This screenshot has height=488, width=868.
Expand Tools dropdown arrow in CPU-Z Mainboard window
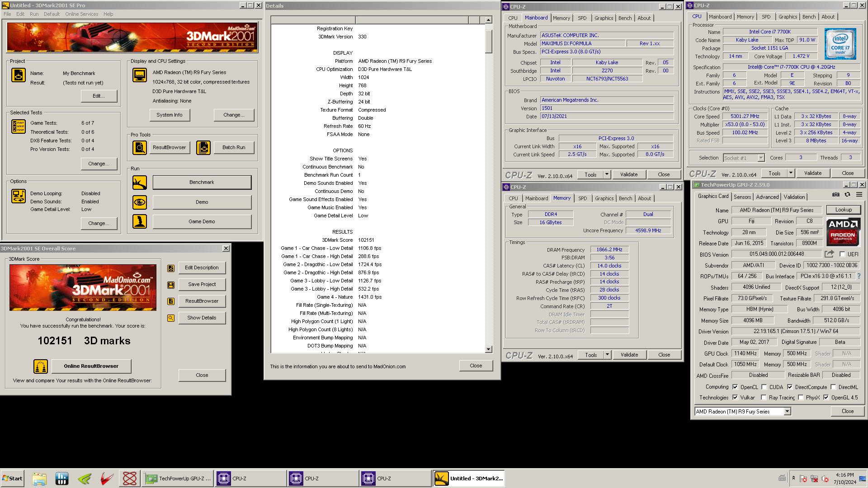point(607,174)
